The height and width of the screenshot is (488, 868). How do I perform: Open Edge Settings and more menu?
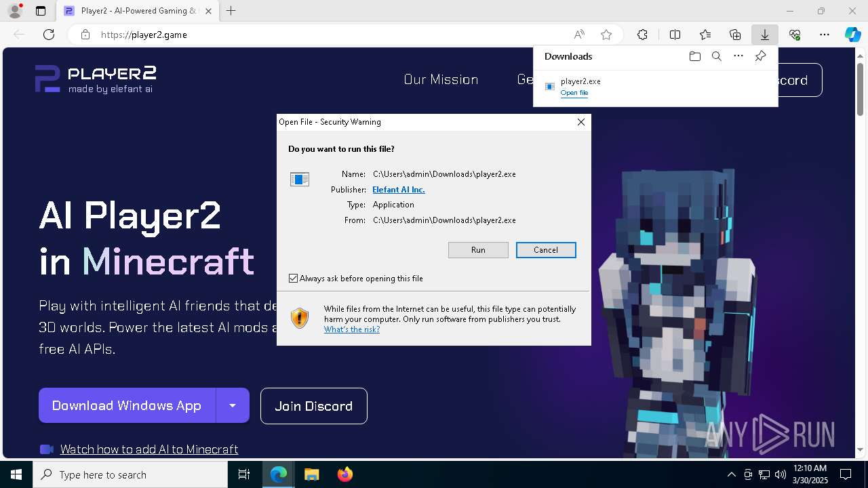tap(825, 35)
